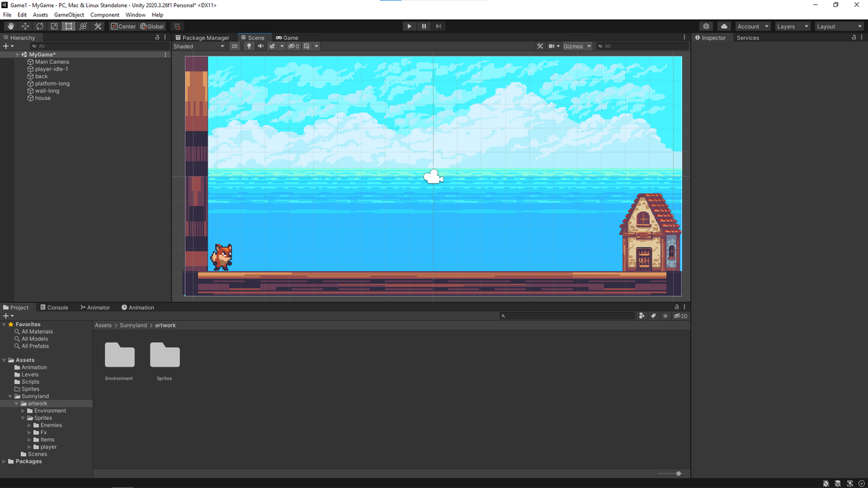Viewport: 868px width, 488px height.
Task: Switch to the Services tab
Action: pyautogui.click(x=748, y=38)
